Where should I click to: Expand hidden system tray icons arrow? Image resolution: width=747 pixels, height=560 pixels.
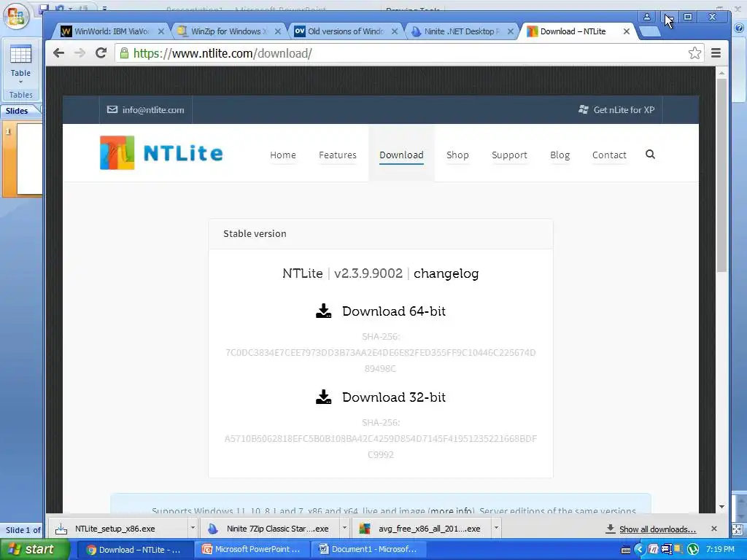[x=639, y=550]
